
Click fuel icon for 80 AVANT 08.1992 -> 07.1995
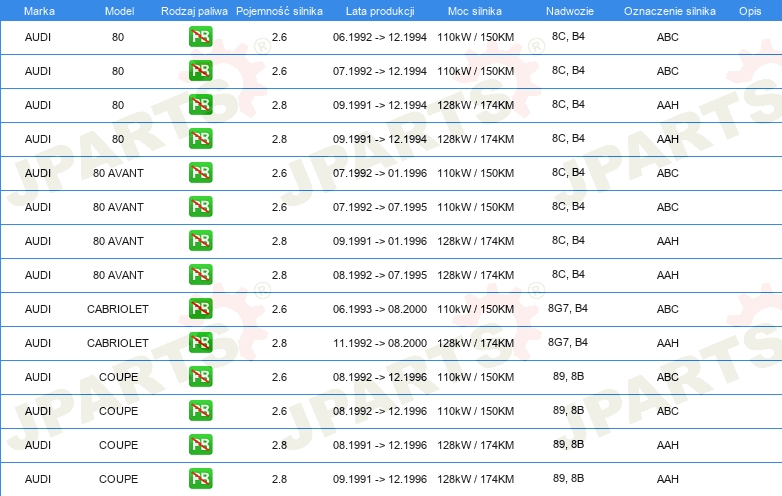200,275
